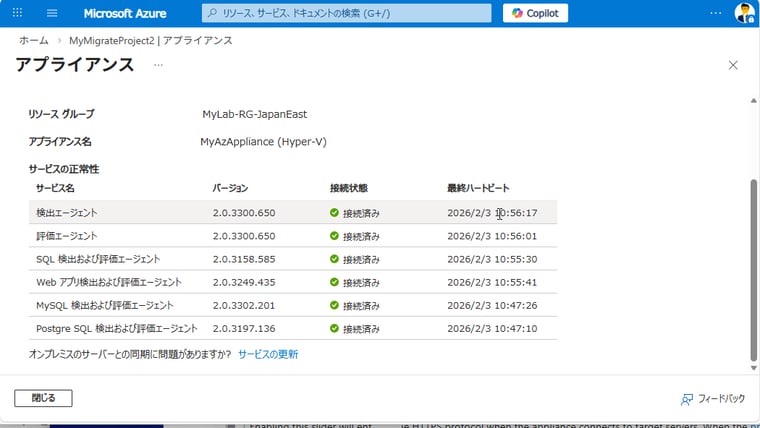760x428 pixels.
Task: Click heartbeat 2026/2/3 10:47:10
Action: (x=492, y=329)
